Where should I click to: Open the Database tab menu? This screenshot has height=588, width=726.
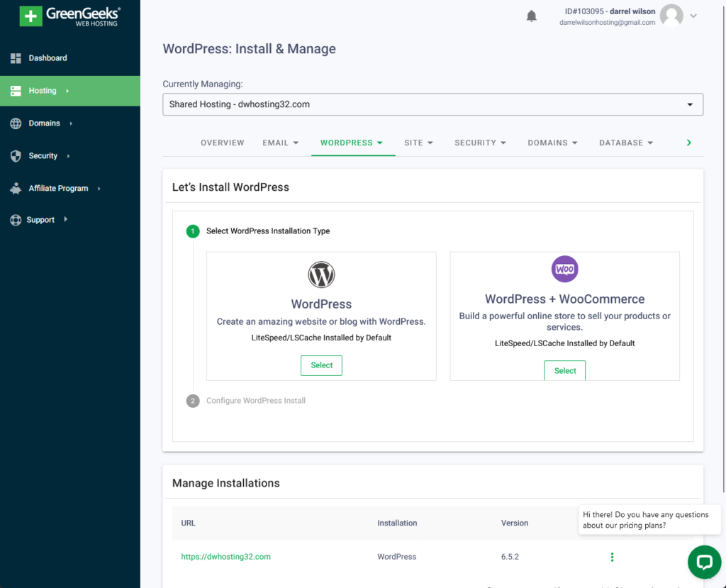click(x=626, y=143)
